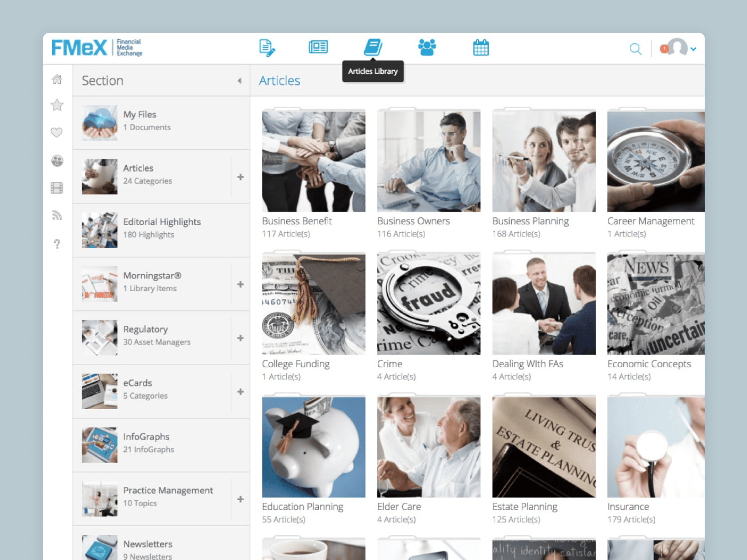
Task: Click Practice Management section thumbnail
Action: pyautogui.click(x=100, y=499)
